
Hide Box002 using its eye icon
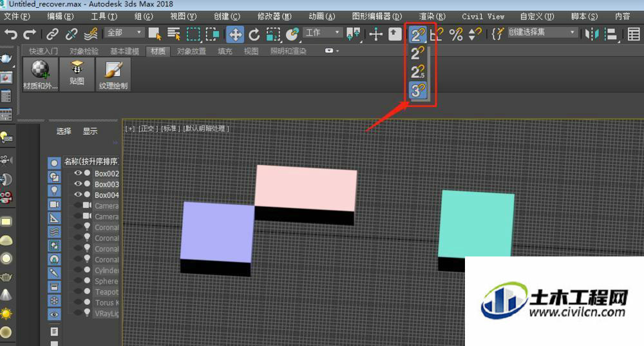[x=78, y=173]
